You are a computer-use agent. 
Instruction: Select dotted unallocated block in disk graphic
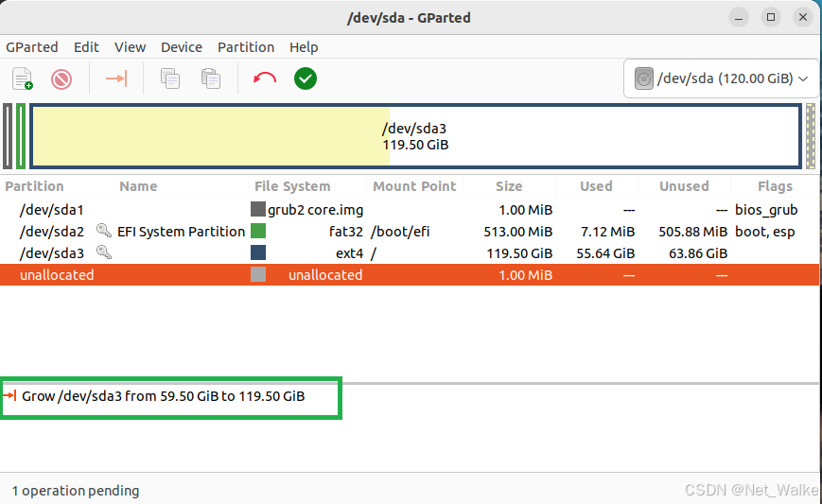[x=811, y=136]
